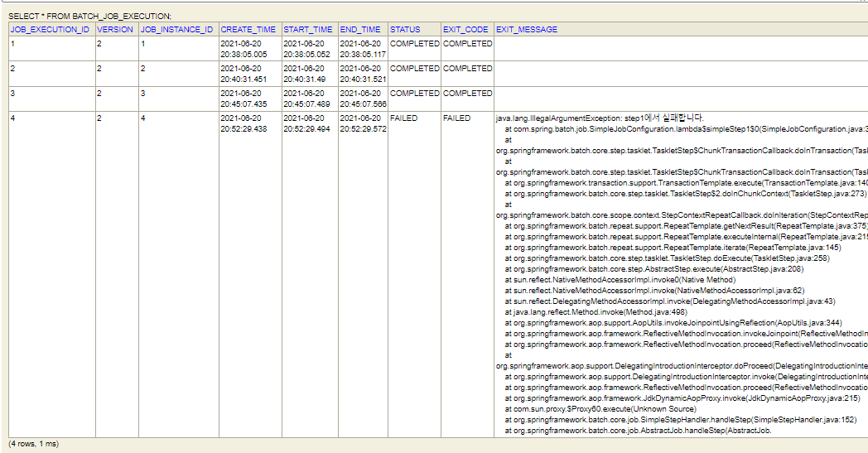Image resolution: width=868 pixels, height=453 pixels.
Task: Click start time 20:45:07.489 cell
Action: [x=310, y=99]
